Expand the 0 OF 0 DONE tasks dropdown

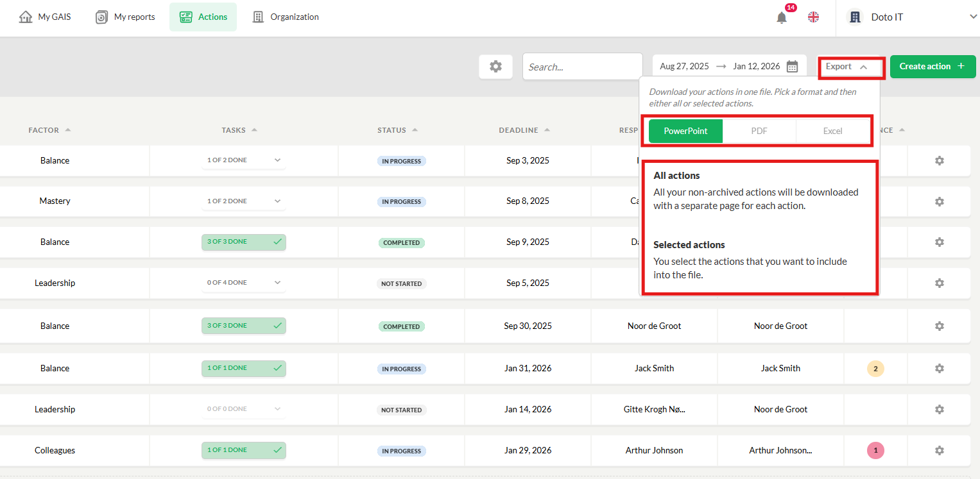coord(244,409)
